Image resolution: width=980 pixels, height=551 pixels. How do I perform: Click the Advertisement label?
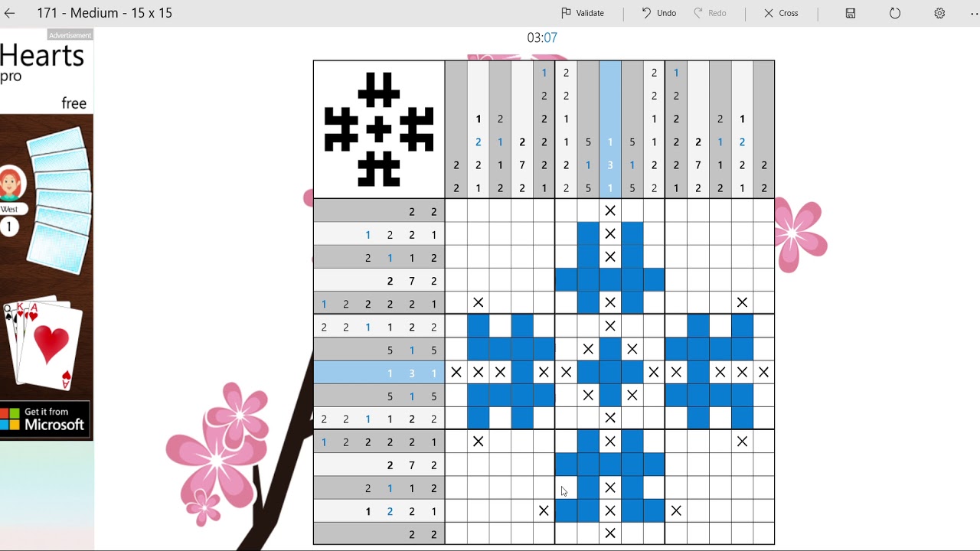70,35
